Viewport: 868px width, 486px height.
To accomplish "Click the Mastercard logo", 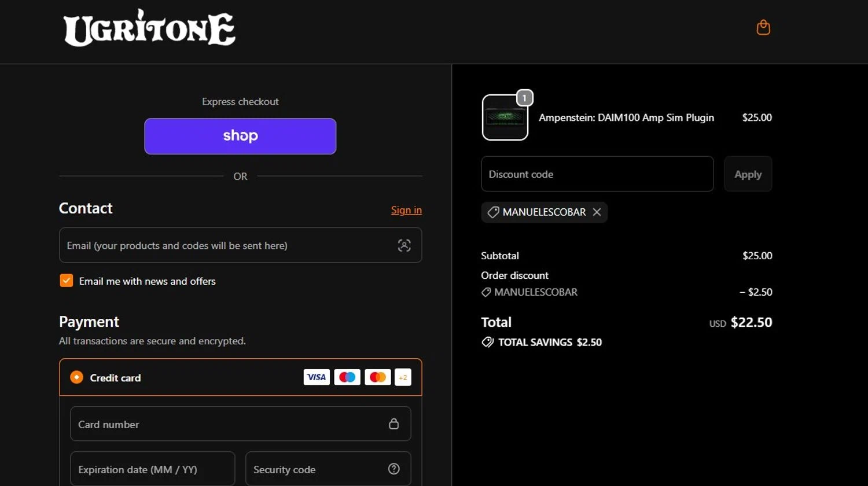I will coord(378,377).
